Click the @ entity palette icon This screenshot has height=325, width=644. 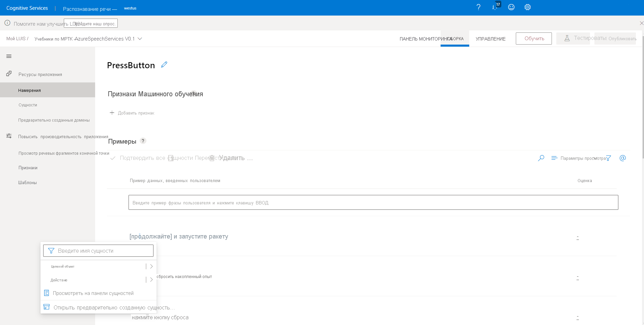[623, 158]
